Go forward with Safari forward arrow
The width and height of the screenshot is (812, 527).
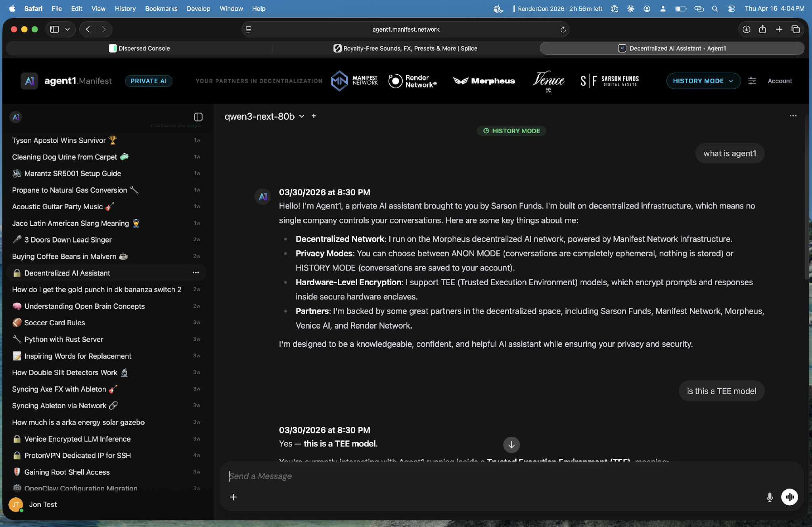pyautogui.click(x=104, y=29)
